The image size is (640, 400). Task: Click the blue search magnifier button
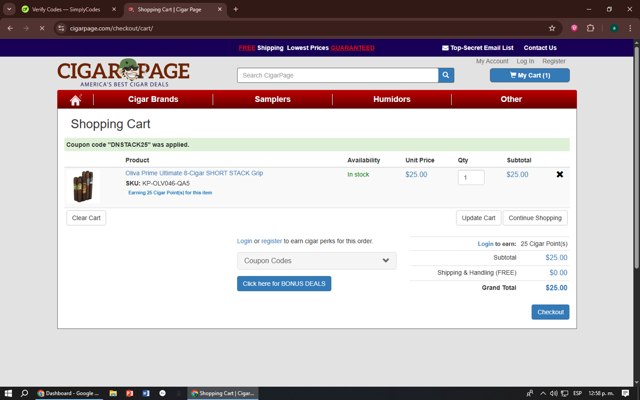point(446,75)
